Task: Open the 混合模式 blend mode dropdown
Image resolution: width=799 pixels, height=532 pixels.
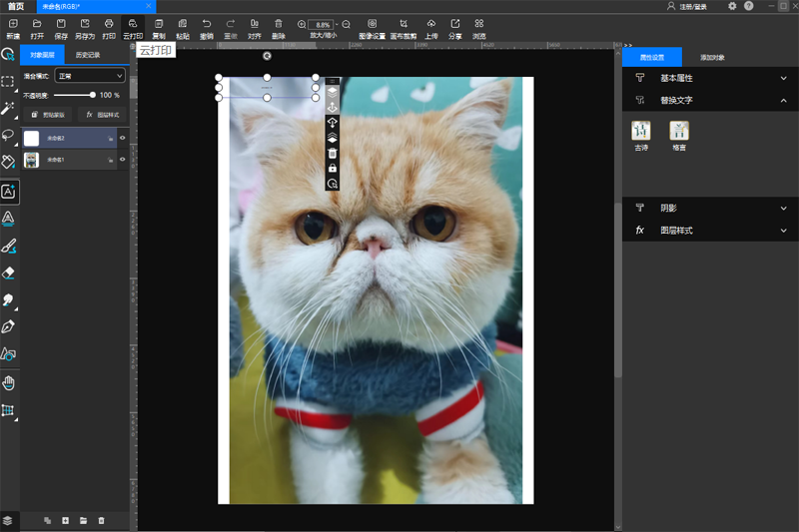Action: point(90,76)
